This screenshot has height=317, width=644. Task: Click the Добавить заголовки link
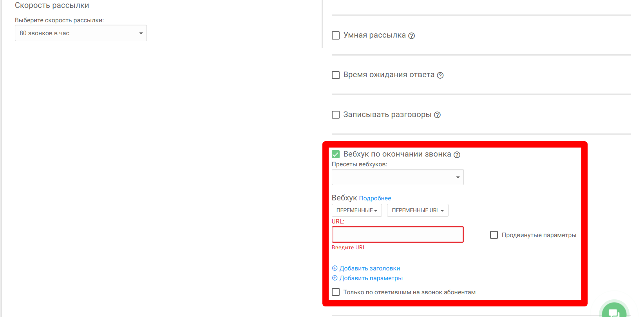tap(369, 268)
